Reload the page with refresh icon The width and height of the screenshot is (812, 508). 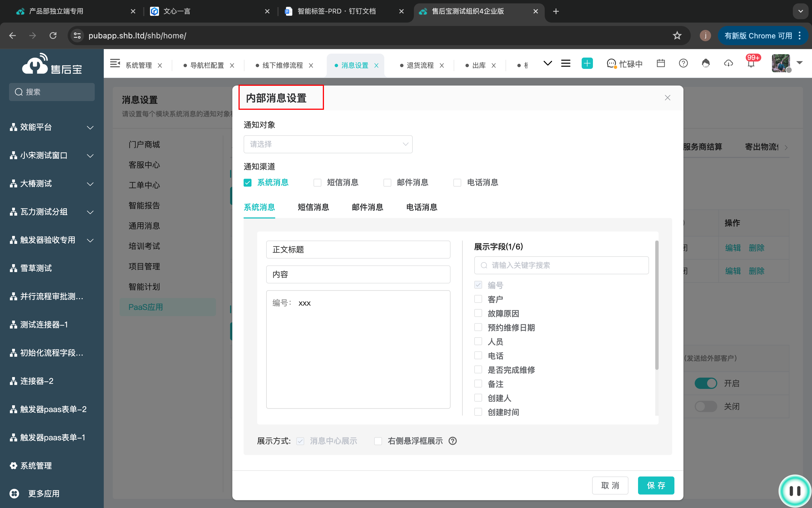click(53, 36)
